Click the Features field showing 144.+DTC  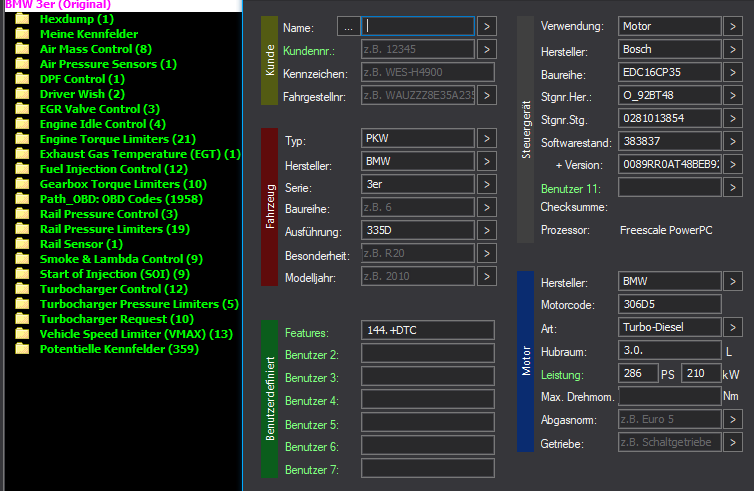(x=427, y=330)
